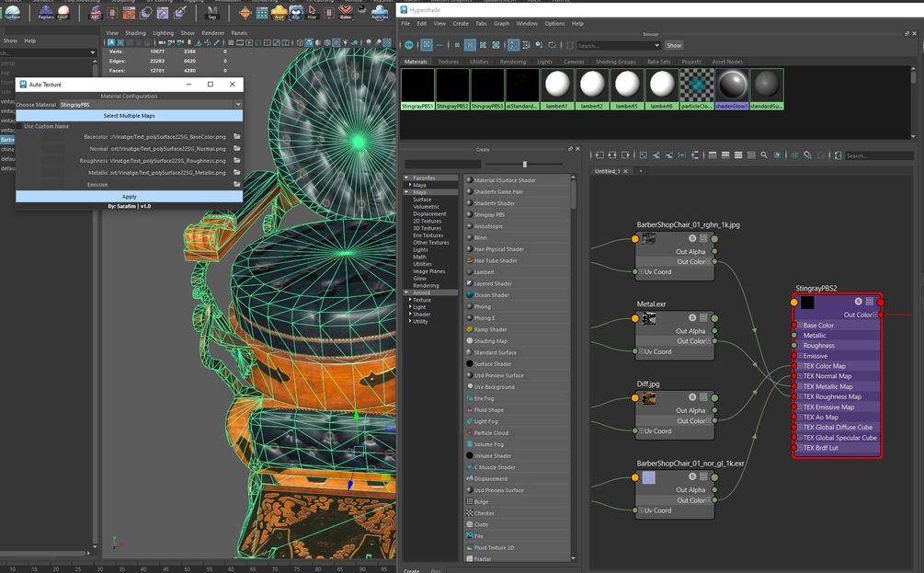Screen dimensions: 924x573
Task: Click the Select Multiple Maps button
Action: coord(131,115)
